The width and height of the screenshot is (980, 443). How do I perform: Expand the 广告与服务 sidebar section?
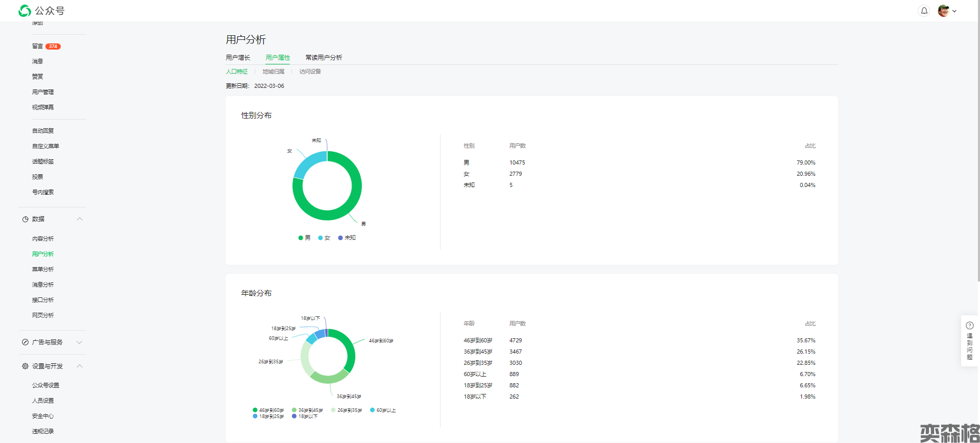pos(80,342)
